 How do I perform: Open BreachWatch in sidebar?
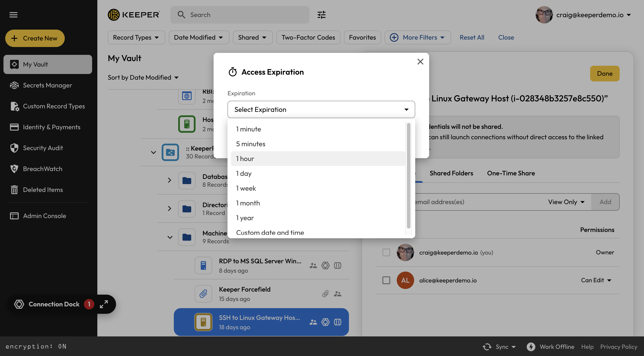[43, 169]
